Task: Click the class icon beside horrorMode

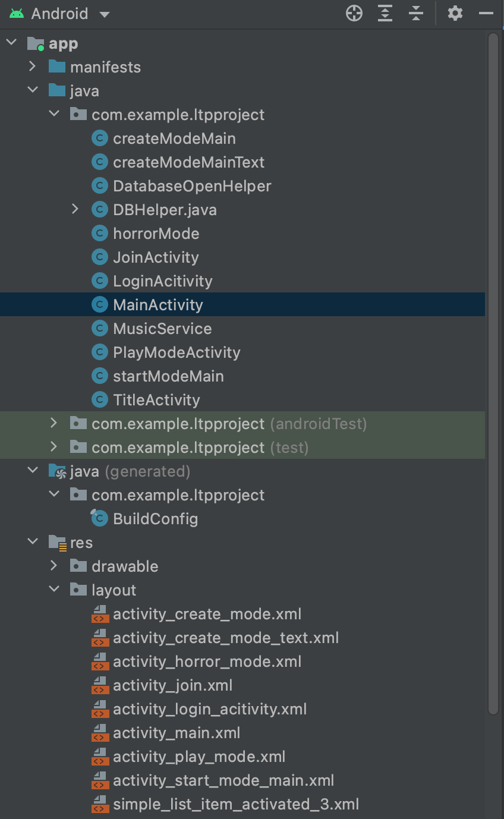Action: 99,233
